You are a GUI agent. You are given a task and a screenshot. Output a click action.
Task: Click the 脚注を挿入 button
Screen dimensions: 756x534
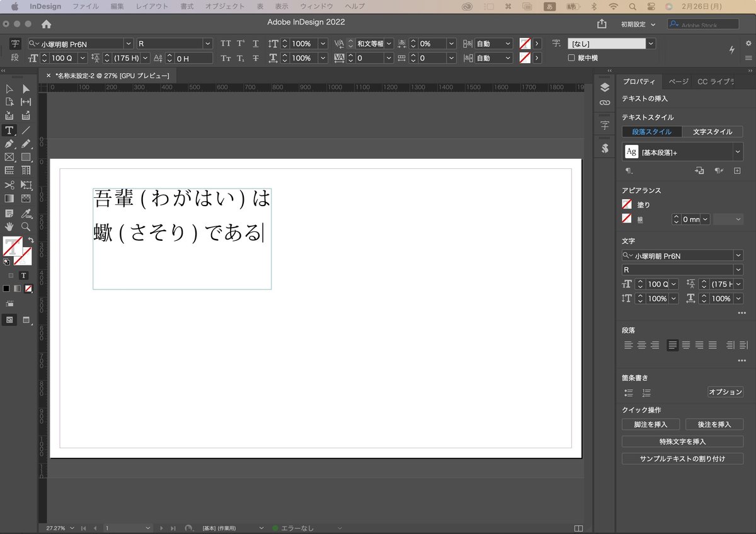650,424
